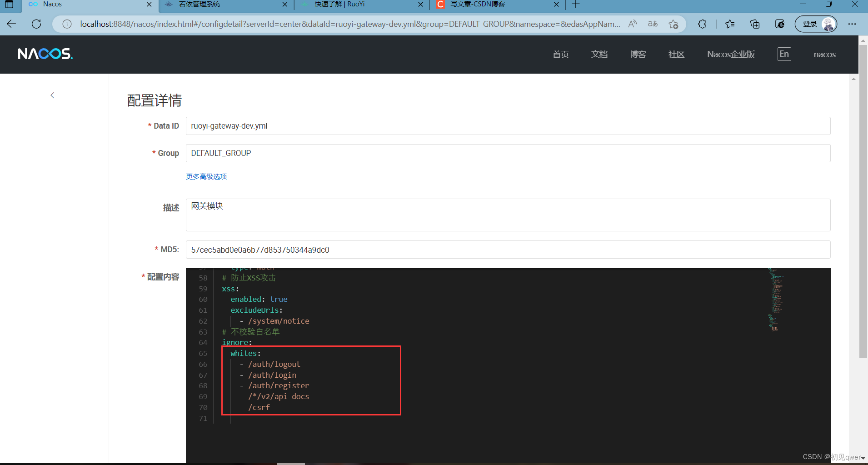Click the 'xss:' line in editor
Viewport: 868px width, 465px height.
230,289
